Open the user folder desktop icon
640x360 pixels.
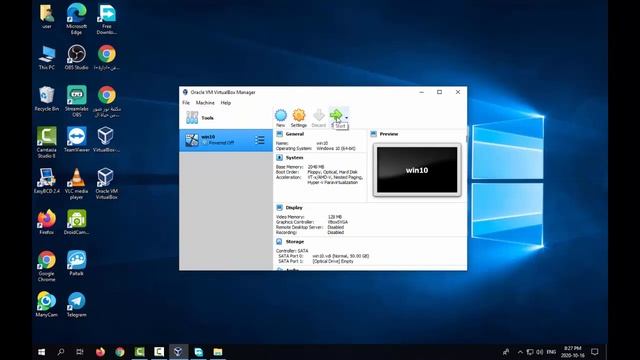(x=47, y=17)
